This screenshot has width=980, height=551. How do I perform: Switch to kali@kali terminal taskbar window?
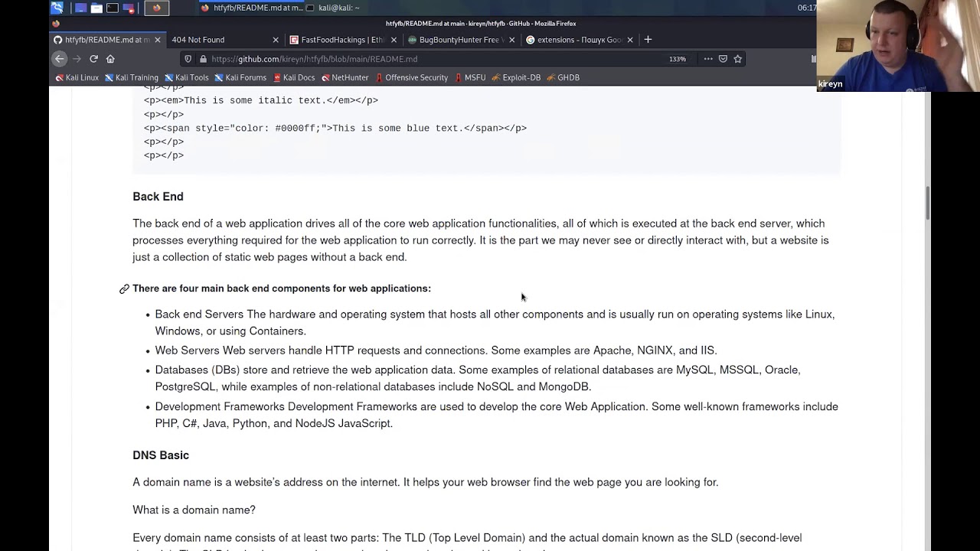coord(333,8)
